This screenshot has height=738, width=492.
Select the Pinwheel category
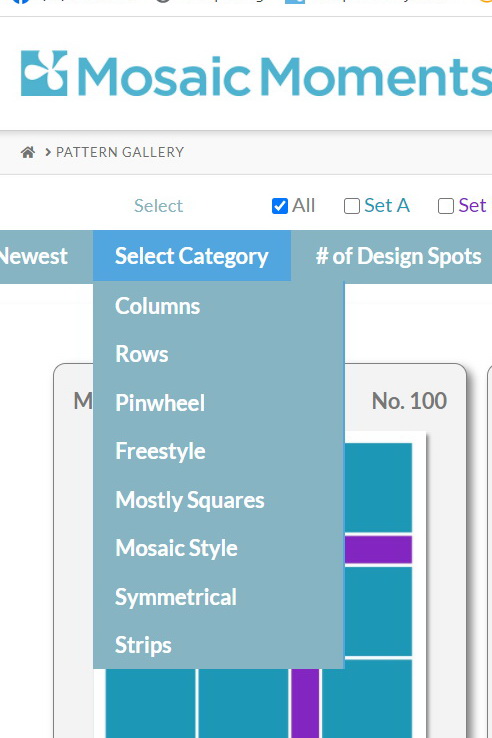(x=218, y=403)
